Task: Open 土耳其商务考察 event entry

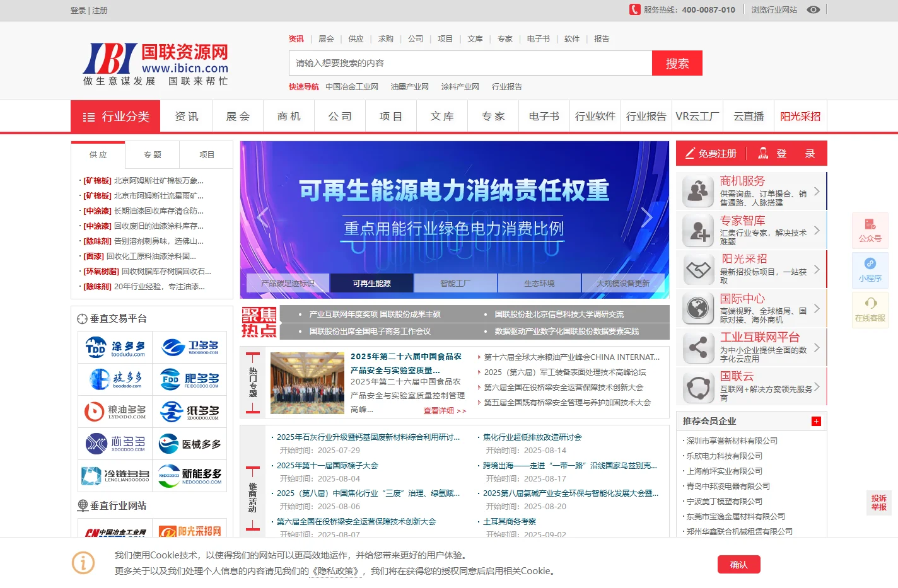Action: (510, 522)
